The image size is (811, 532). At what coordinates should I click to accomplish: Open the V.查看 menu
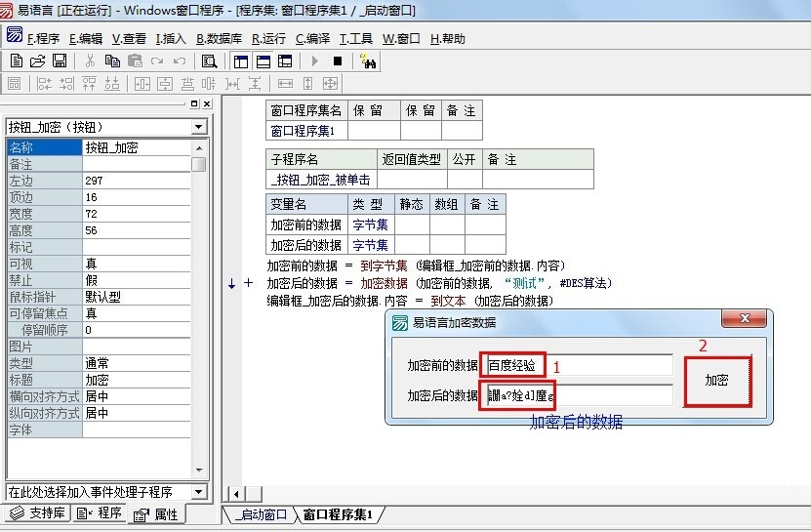click(x=129, y=39)
